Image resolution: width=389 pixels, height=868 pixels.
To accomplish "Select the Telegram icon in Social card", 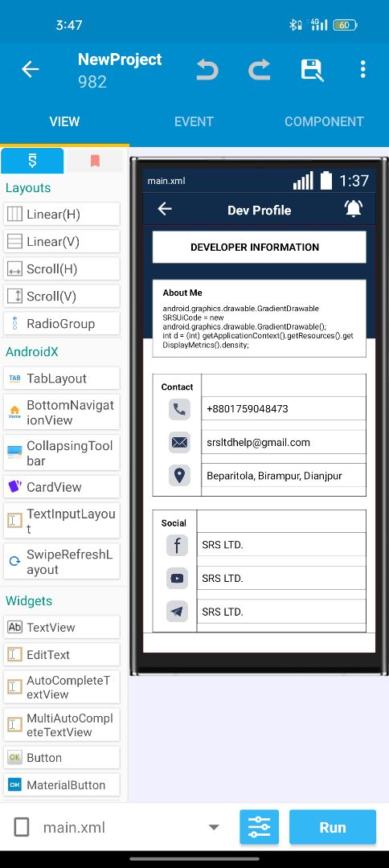I will tap(177, 612).
